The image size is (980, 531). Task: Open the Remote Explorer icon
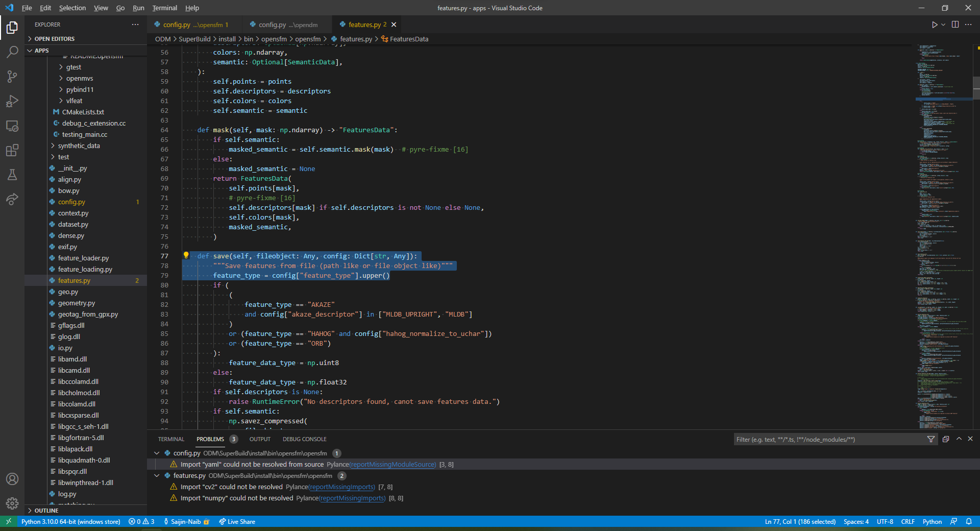click(12, 126)
